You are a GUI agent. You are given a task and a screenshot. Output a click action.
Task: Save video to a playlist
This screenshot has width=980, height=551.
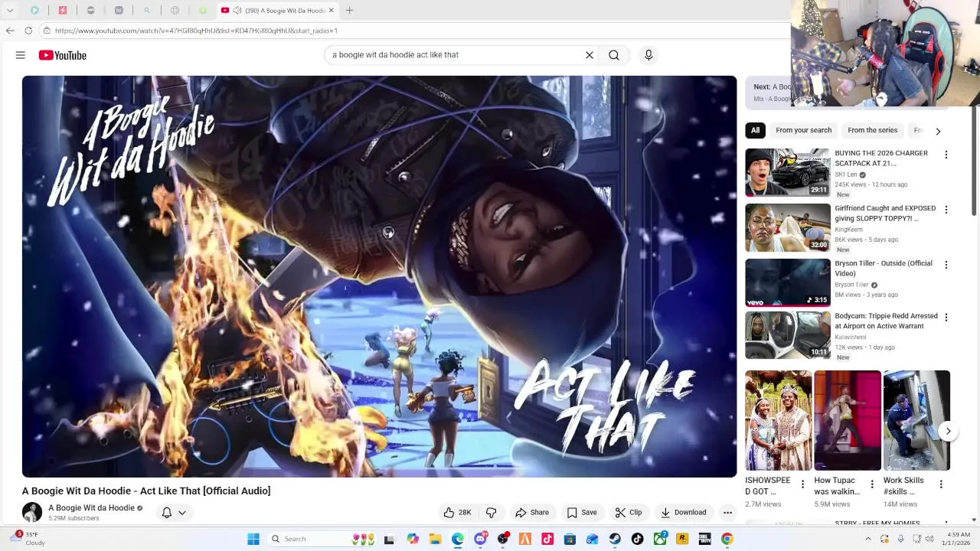582,513
